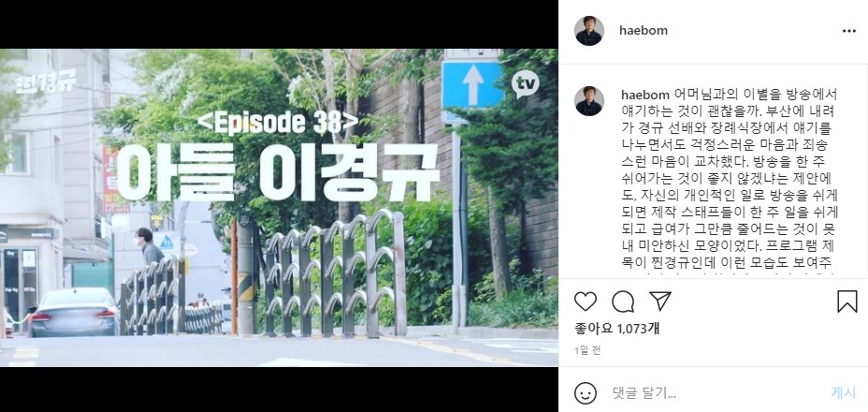Viewport: 868px width, 412px height.
Task: Click the blue arrow road sign in the video
Action: 472,85
